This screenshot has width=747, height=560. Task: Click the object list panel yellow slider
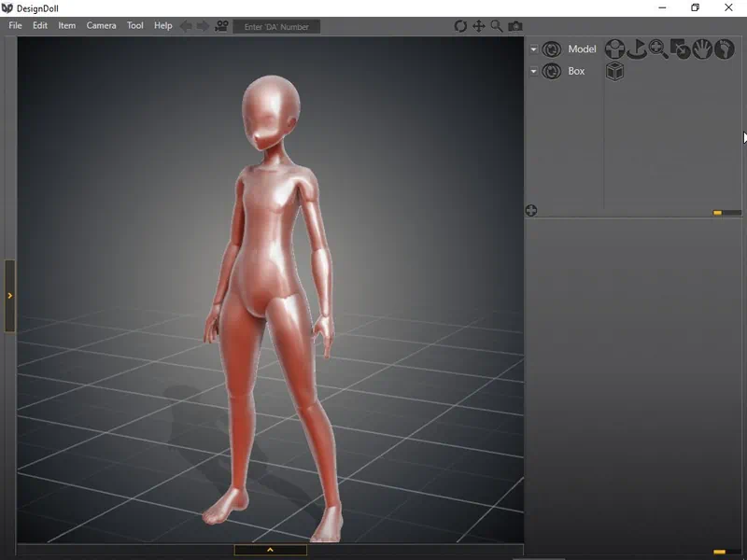[717, 213]
